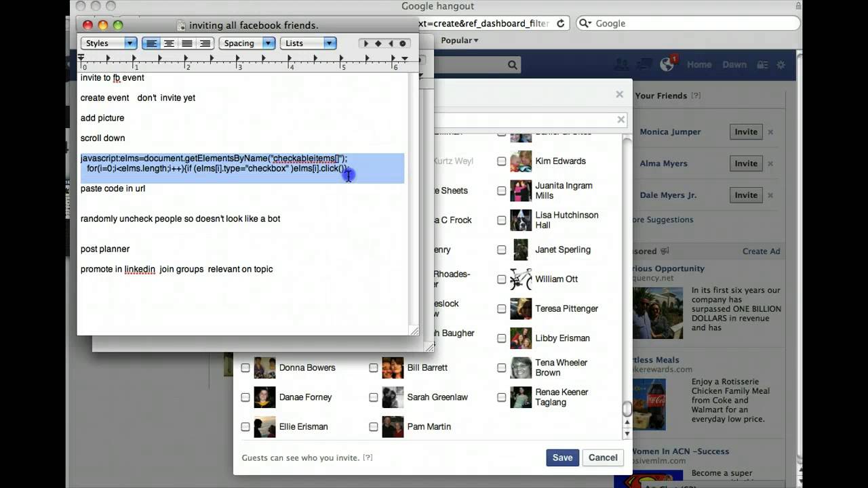Invite Alma Myers
The image size is (868, 488).
[x=746, y=163]
